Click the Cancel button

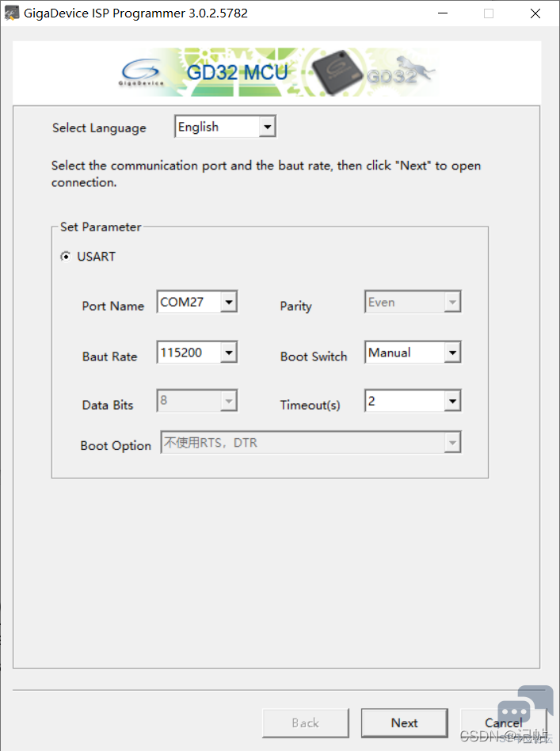coord(503,722)
